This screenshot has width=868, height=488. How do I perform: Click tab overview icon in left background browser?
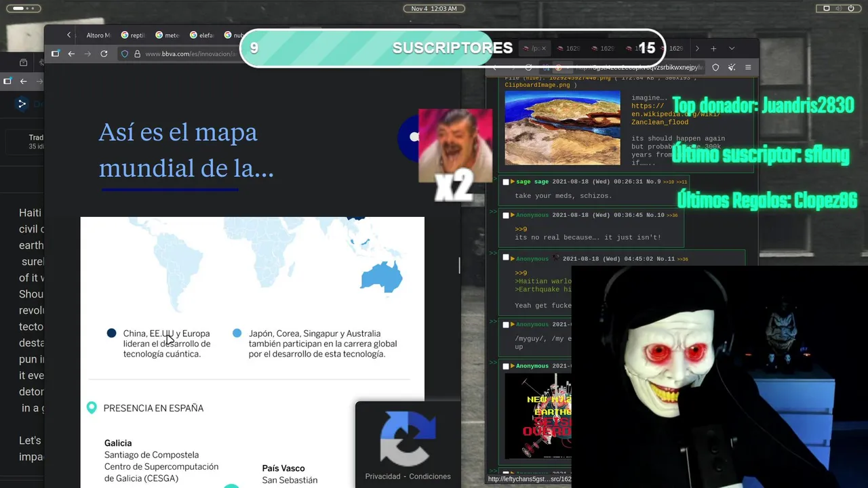point(7,81)
